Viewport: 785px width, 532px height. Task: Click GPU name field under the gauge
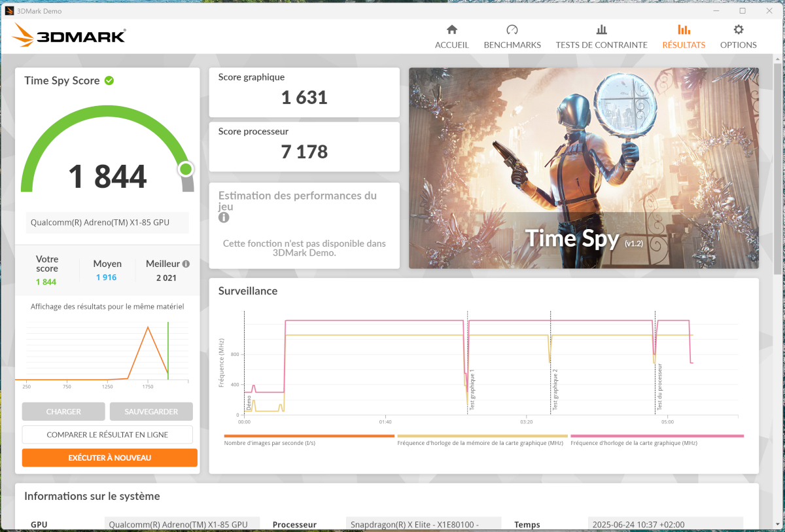[x=107, y=222]
